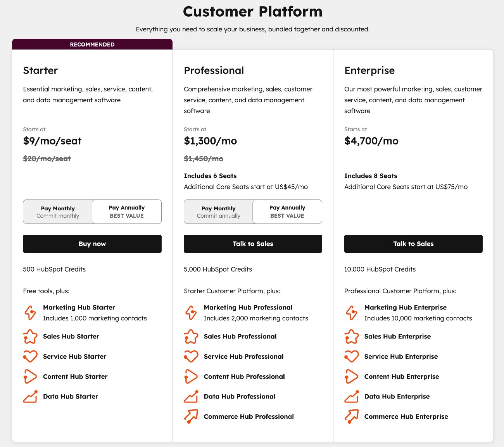Select the Content Hub Enterprise play icon
The width and height of the screenshot is (504, 447).
click(x=351, y=376)
